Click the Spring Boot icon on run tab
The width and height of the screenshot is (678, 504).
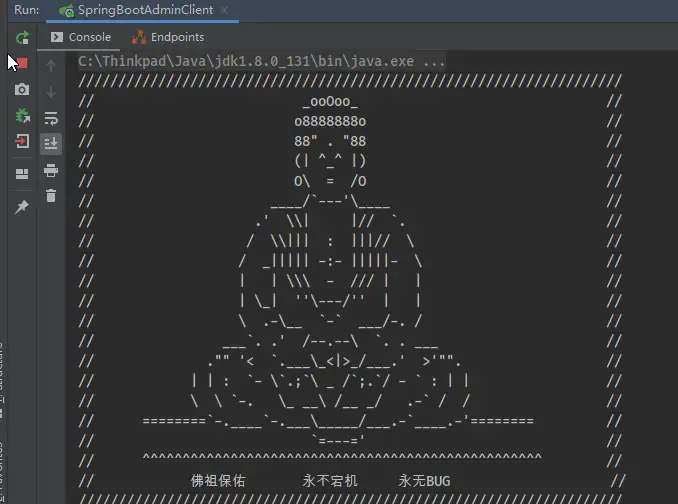coord(67,11)
